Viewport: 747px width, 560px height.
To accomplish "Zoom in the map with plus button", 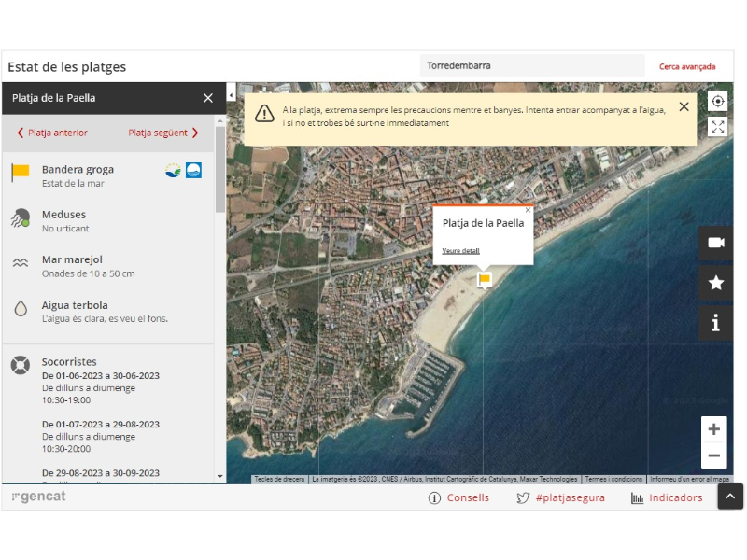I will pos(713,429).
